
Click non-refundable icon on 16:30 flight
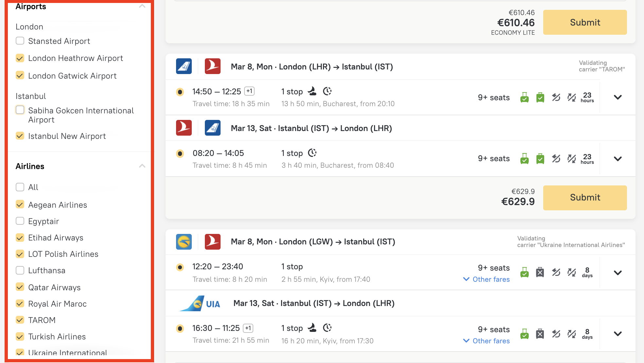(x=556, y=334)
